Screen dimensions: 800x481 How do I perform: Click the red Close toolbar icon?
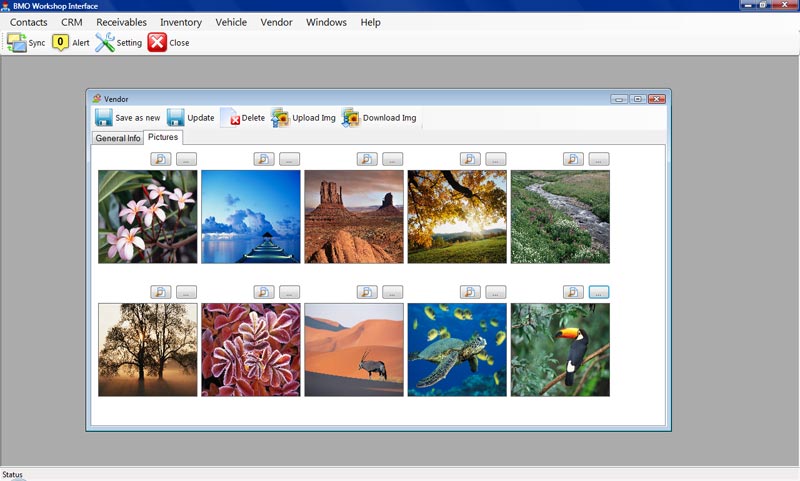157,42
